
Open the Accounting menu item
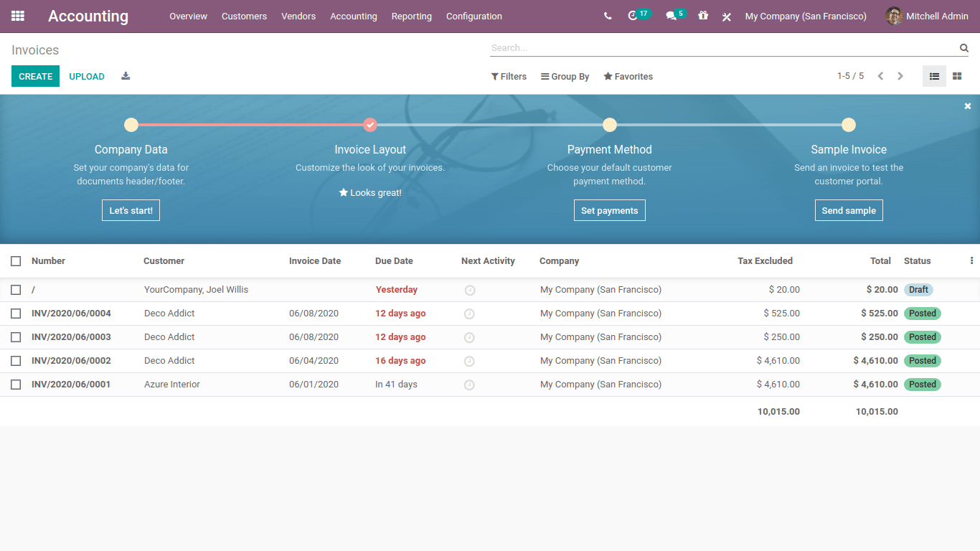(x=354, y=16)
